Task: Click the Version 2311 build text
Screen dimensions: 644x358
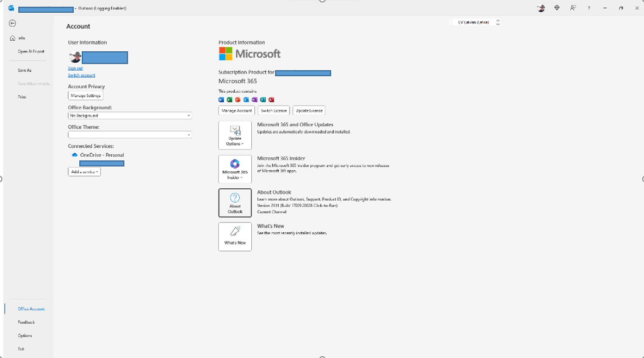Action: click(298, 206)
